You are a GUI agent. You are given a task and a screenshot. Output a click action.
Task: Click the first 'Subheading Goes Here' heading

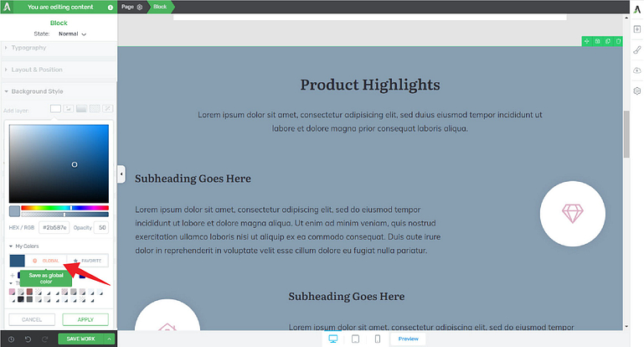pos(193,179)
